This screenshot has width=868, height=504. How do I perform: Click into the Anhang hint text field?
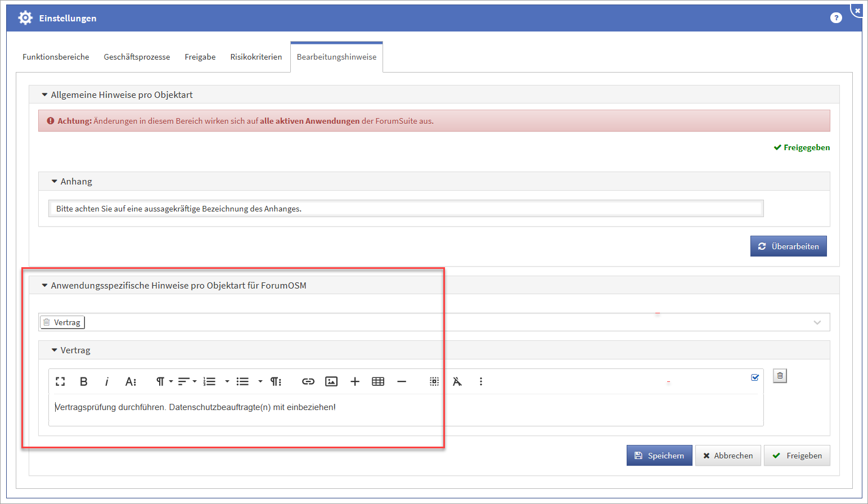(x=405, y=209)
